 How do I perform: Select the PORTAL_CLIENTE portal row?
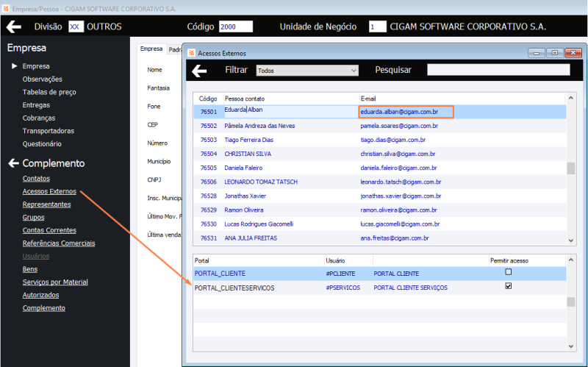[380, 274]
